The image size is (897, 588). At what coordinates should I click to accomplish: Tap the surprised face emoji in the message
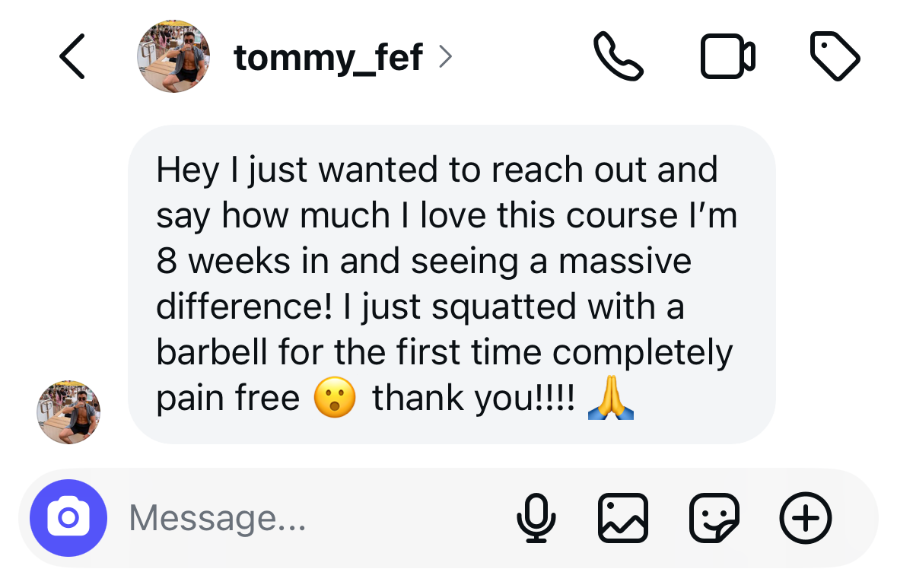click(336, 398)
